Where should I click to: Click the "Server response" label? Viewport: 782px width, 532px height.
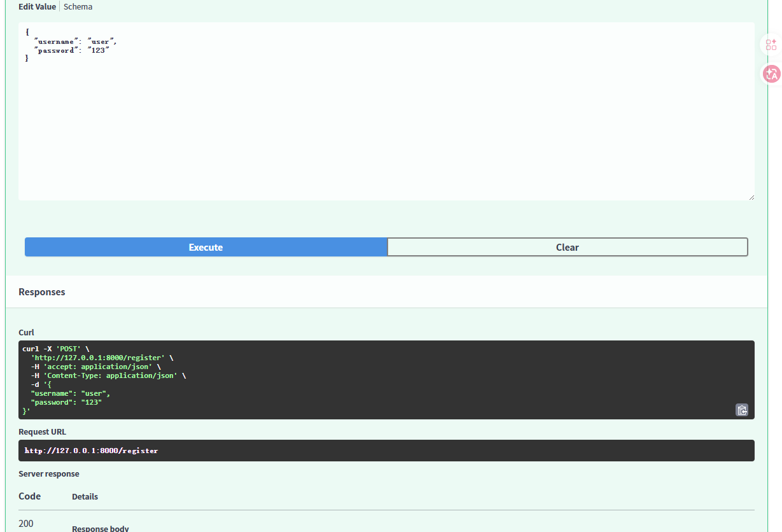(x=49, y=473)
